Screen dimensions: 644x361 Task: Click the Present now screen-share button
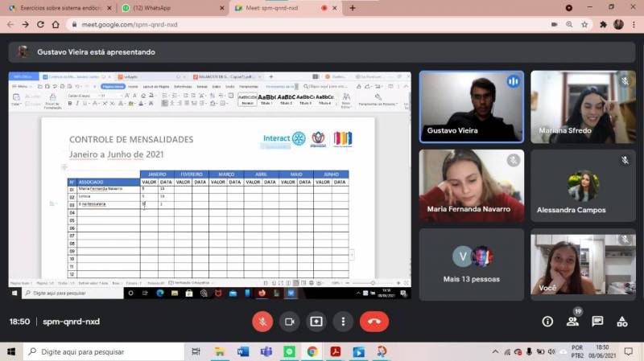[x=316, y=322]
